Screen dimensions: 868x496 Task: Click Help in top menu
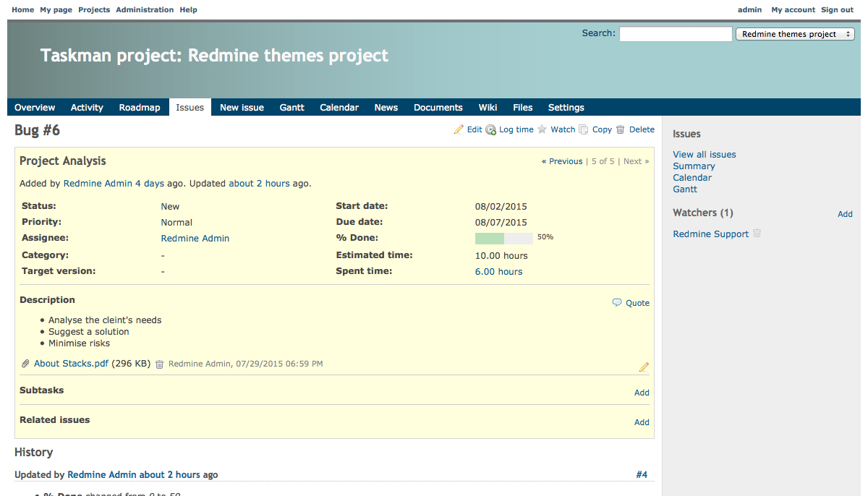pyautogui.click(x=188, y=9)
